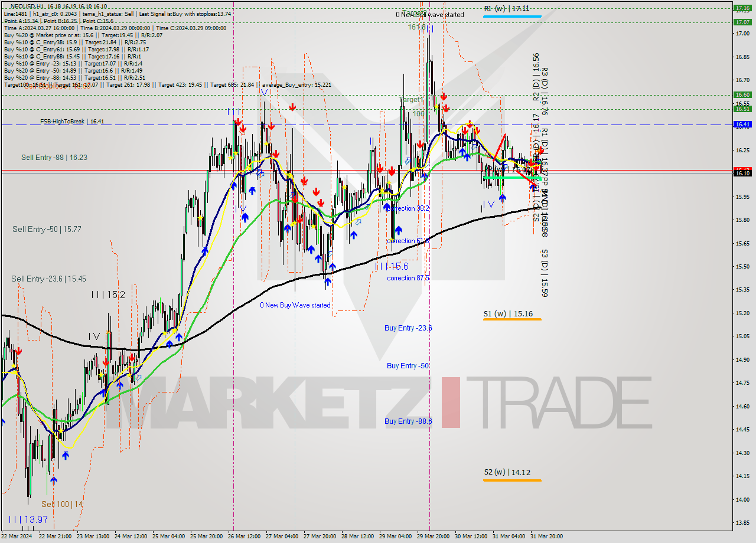The width and height of the screenshot is (756, 543).
Task: Click '0 New Buy Wave started' annotation
Action: click(295, 305)
